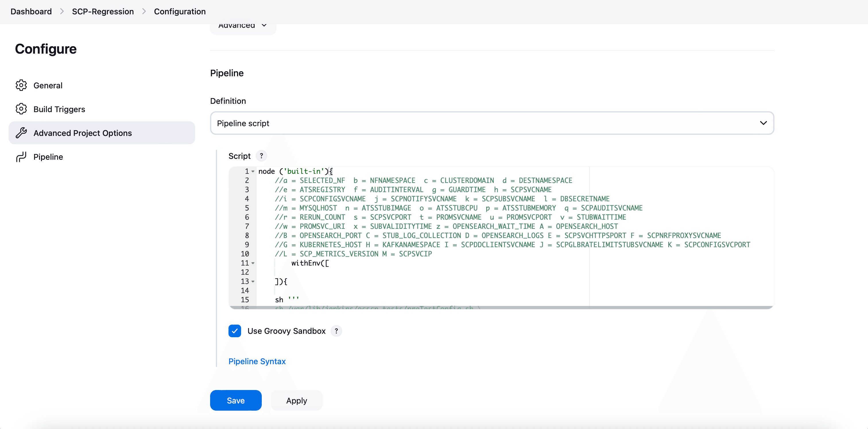Navigate to Dashboard via breadcrumb
Viewport: 868px width, 429px height.
[31, 11]
